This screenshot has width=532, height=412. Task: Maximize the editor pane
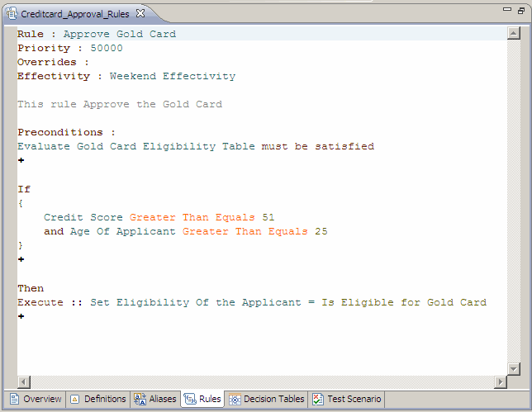point(520,10)
